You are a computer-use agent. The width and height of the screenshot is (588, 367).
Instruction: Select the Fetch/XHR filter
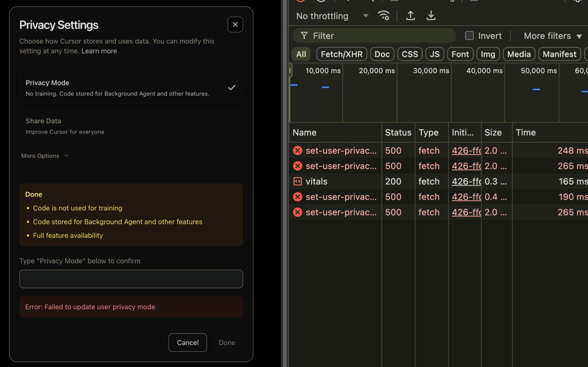342,54
